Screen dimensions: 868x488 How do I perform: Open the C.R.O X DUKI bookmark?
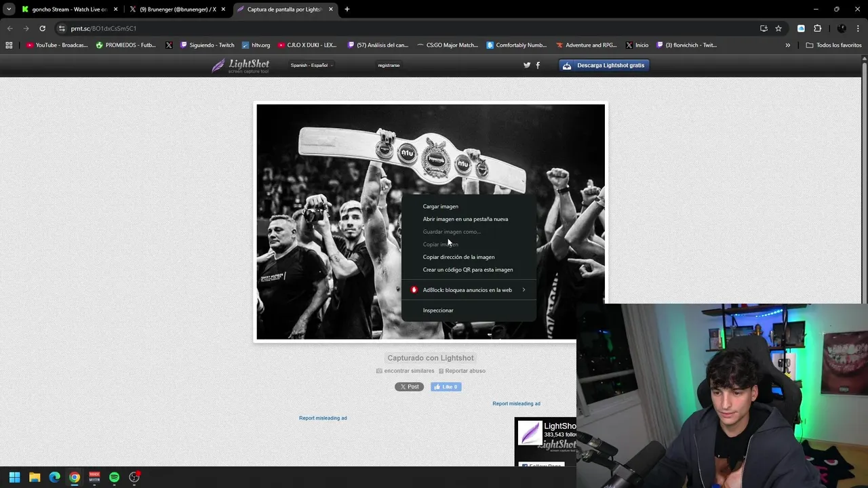coord(307,45)
